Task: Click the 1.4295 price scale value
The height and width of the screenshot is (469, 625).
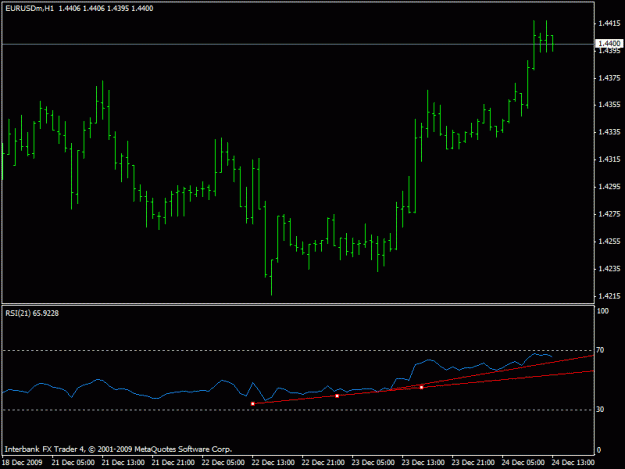Action: 609,186
